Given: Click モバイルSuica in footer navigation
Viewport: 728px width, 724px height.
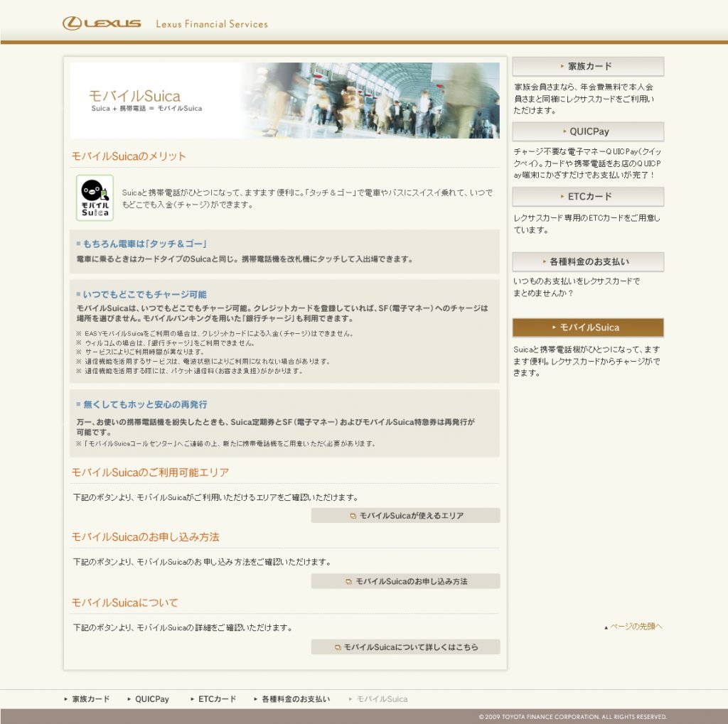Looking at the screenshot, I should [x=382, y=699].
